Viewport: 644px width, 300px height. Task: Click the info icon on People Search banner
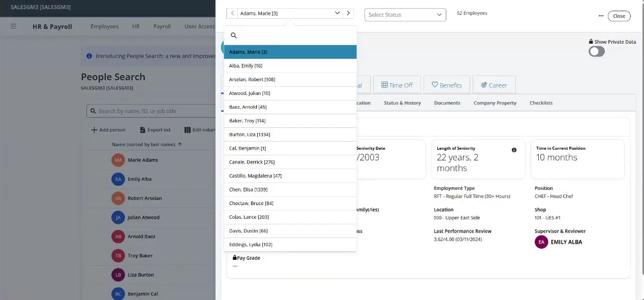point(89,56)
